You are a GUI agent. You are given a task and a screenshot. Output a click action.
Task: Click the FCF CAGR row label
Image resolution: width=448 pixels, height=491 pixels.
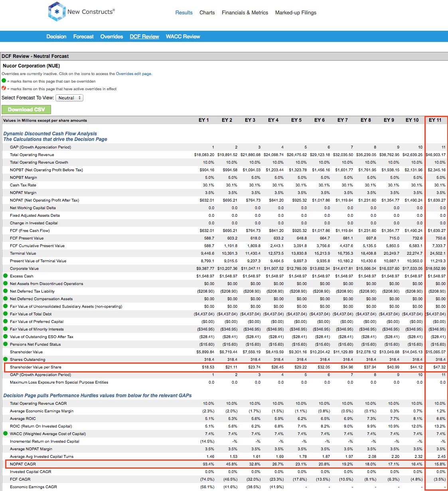pyautogui.click(x=20, y=479)
